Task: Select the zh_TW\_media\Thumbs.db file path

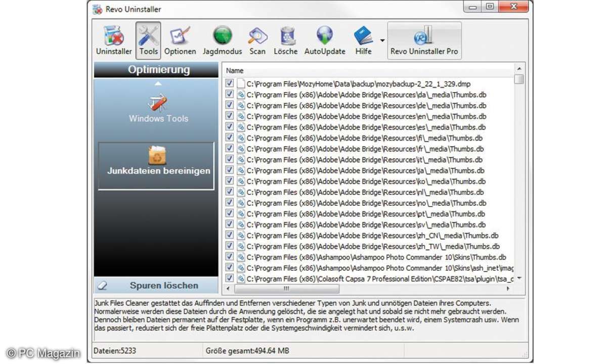Action: click(373, 247)
